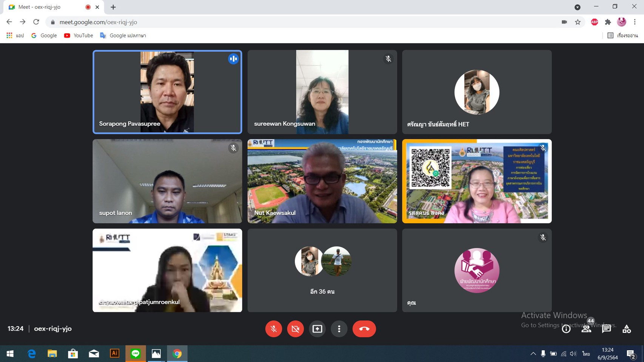Open the ABP Adblock Plus extension
This screenshot has width=644, height=362.
(x=595, y=22)
